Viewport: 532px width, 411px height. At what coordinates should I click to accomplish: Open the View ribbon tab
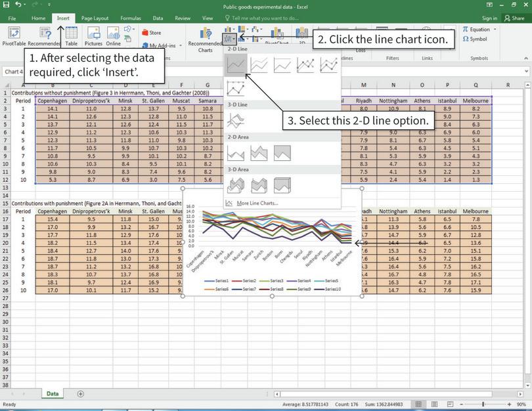coord(208,18)
